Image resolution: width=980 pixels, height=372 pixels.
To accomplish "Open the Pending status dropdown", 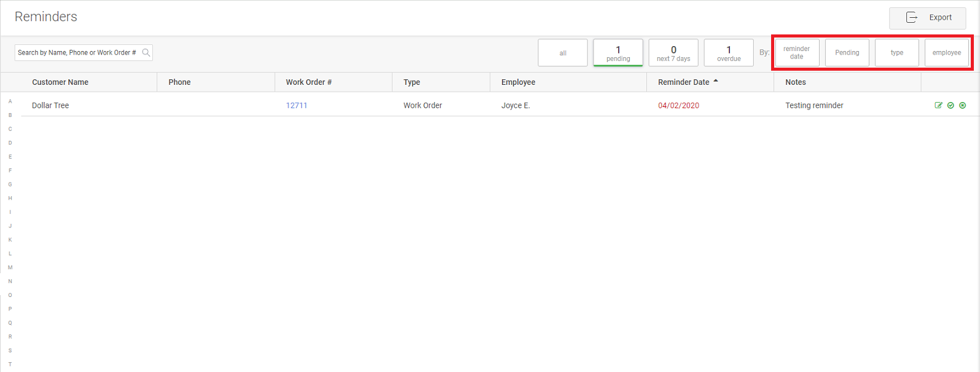I will pyautogui.click(x=847, y=53).
